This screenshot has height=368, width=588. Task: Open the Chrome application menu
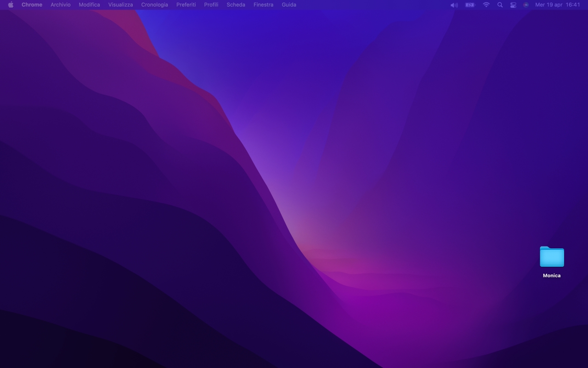pyautogui.click(x=32, y=5)
